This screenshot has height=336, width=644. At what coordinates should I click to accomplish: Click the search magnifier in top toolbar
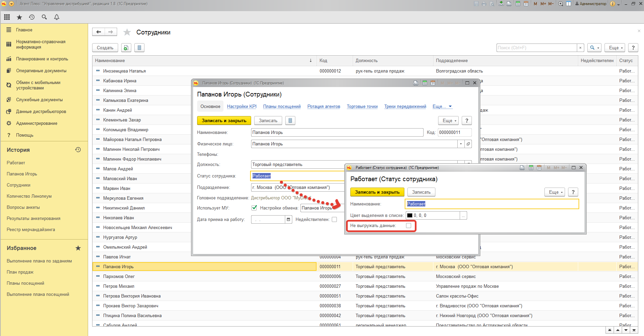[44, 17]
